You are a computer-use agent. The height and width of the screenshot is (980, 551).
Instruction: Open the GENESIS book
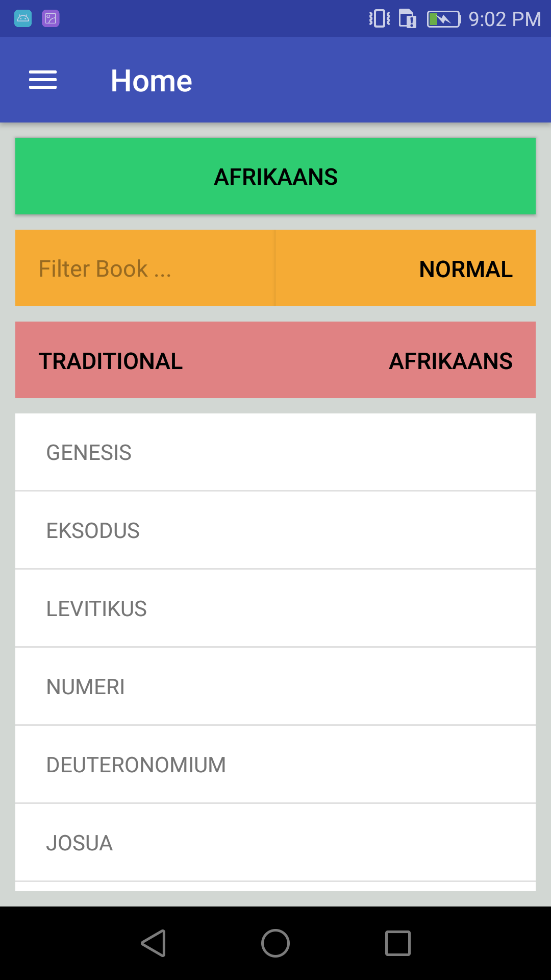tap(275, 452)
